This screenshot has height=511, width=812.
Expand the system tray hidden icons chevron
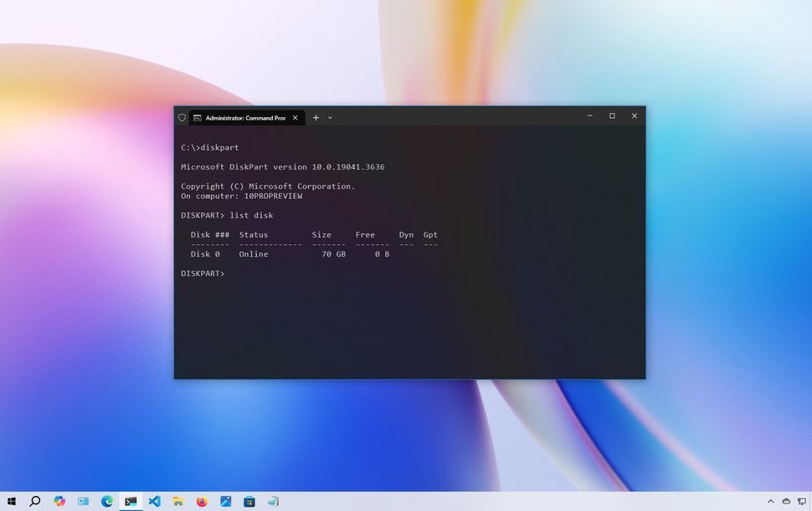tap(771, 501)
